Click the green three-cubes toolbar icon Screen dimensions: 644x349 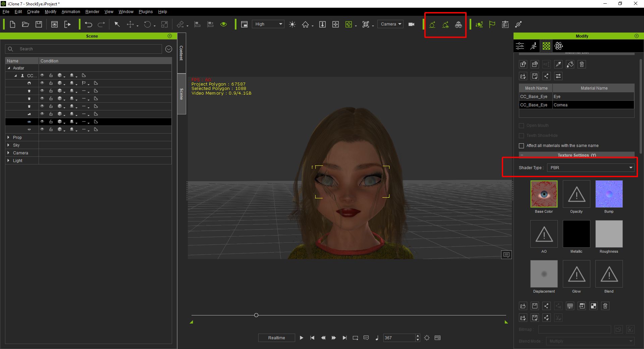459,24
